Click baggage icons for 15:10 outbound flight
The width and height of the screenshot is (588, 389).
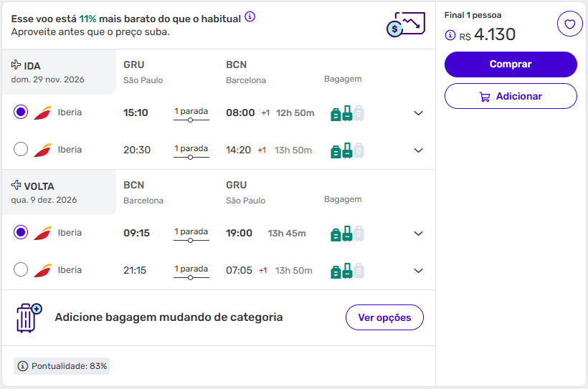pos(347,113)
